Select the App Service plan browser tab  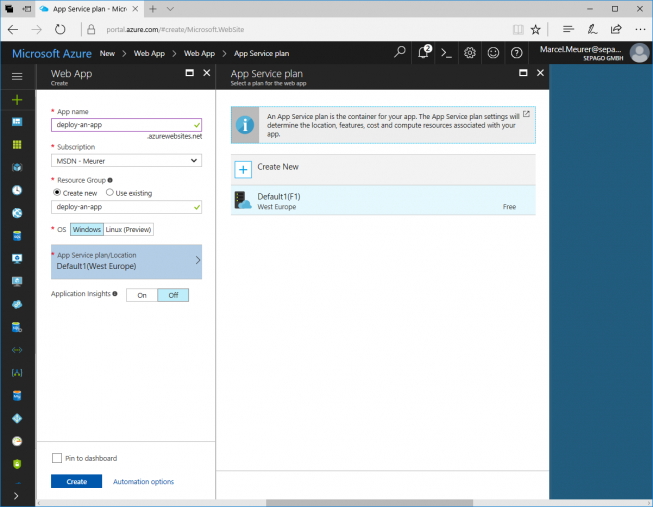tap(90, 9)
